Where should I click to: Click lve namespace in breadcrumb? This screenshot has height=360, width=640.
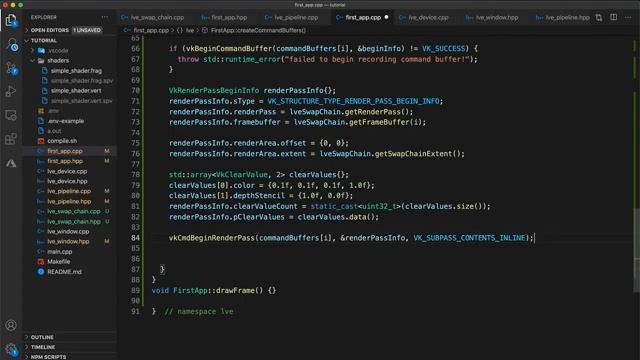[190, 30]
